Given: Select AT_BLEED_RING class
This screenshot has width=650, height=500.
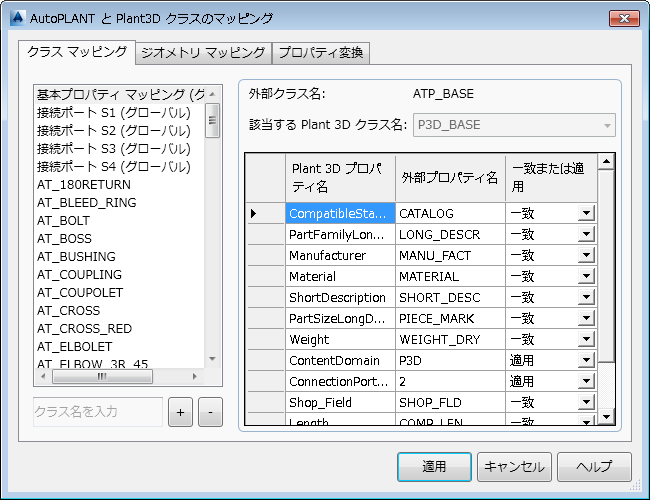Looking at the screenshot, I should point(120,202).
